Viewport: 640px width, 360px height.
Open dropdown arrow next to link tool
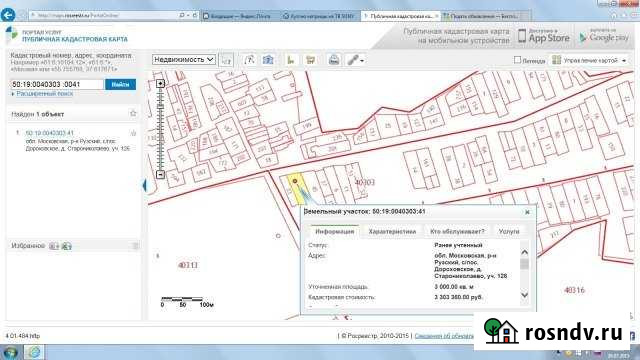pos(362,61)
